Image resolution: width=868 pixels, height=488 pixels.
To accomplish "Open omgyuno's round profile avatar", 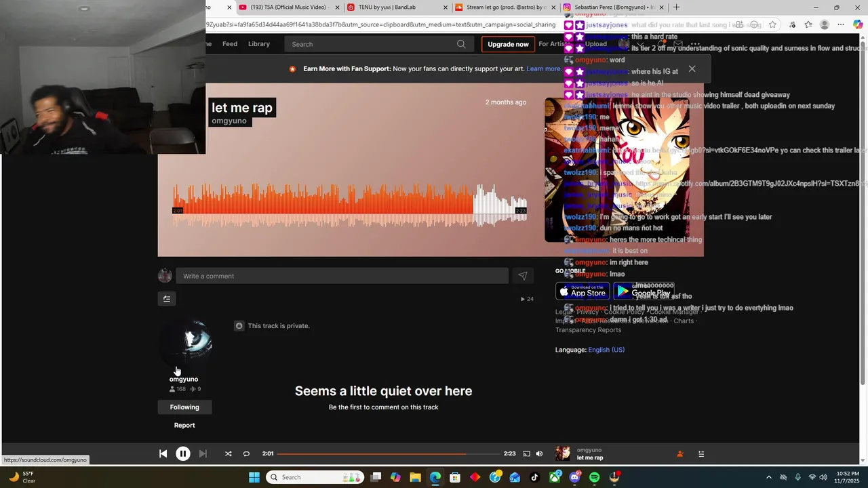I will 184,344.
